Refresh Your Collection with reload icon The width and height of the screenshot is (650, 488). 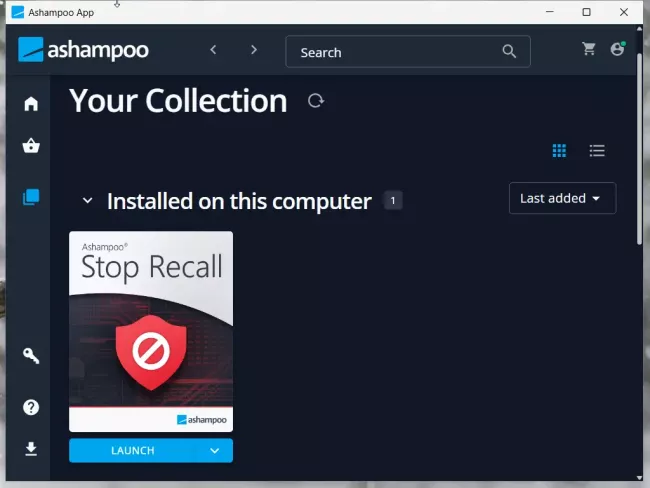click(316, 101)
